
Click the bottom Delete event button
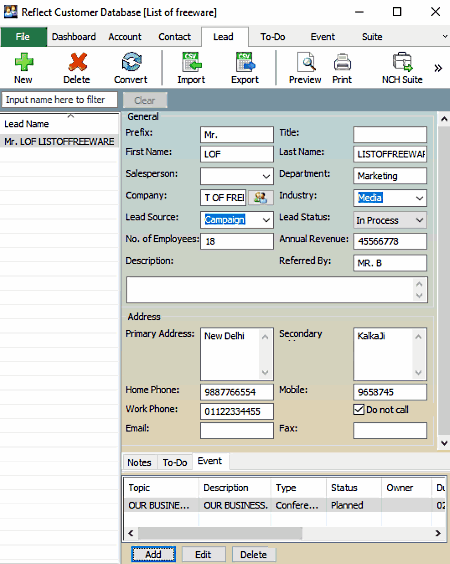[254, 554]
